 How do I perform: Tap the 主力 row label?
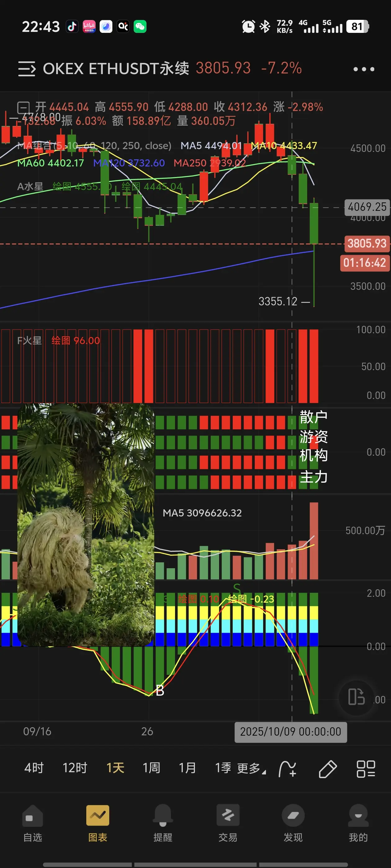(x=314, y=477)
